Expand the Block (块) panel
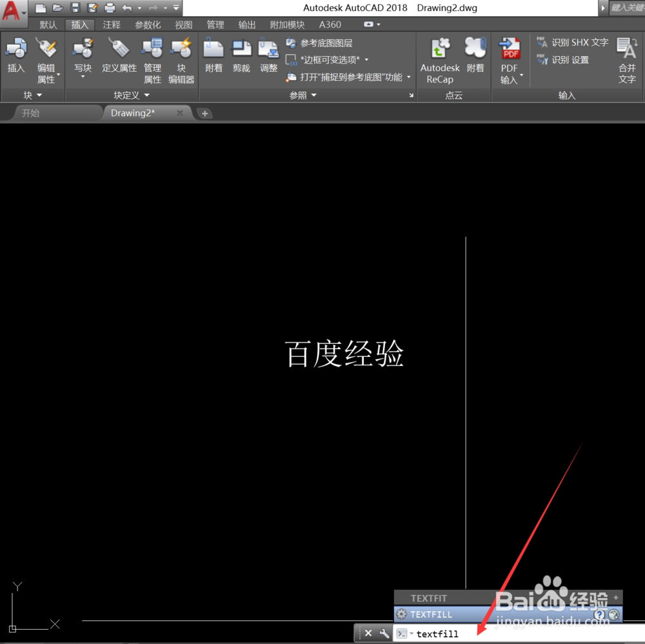Viewport: 645px width, 644px height. pos(32,96)
